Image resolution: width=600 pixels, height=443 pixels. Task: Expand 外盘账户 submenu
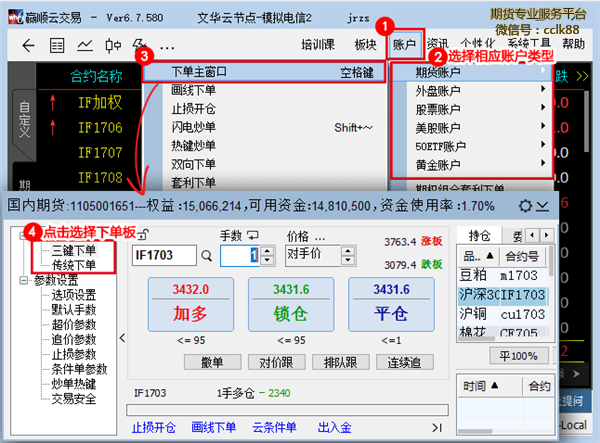(x=472, y=91)
